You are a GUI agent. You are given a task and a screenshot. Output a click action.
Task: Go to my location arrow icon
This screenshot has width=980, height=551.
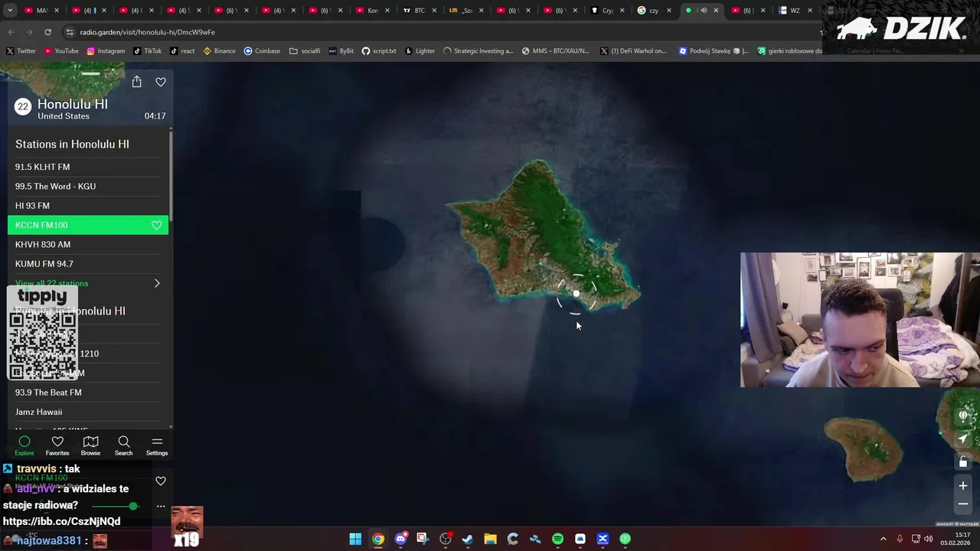963,439
